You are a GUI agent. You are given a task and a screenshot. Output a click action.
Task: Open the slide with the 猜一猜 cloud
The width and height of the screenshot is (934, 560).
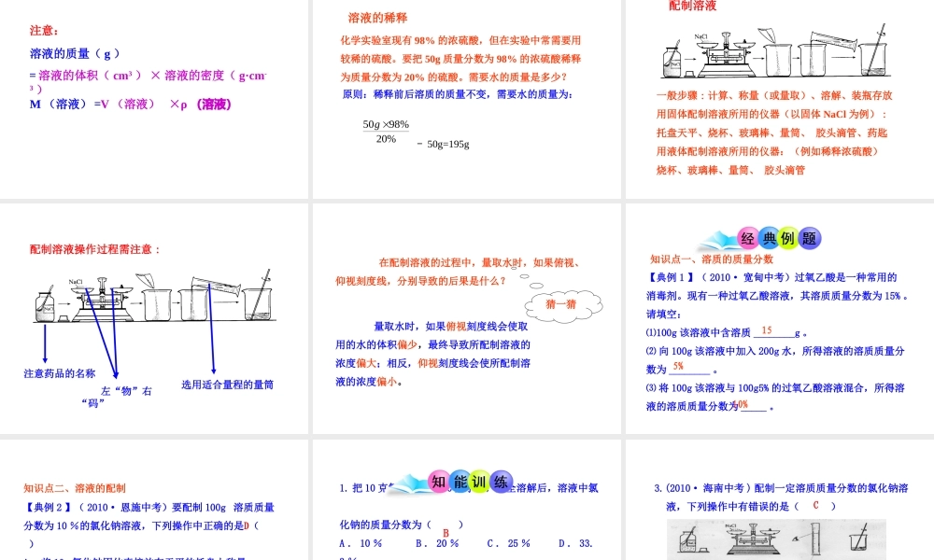(x=466, y=318)
